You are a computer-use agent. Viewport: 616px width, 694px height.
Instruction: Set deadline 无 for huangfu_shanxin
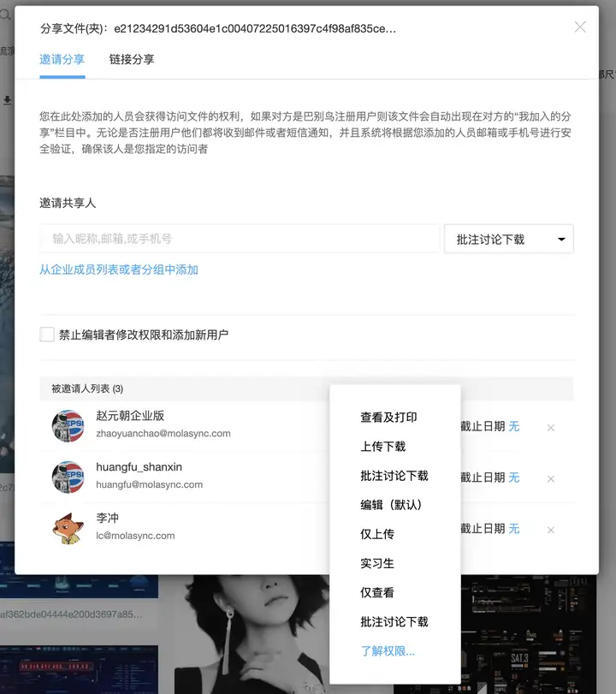tap(514, 477)
